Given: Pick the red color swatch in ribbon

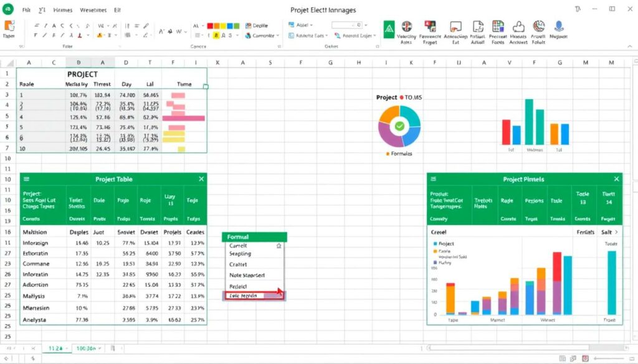Looking at the screenshot, I should coord(210,26).
